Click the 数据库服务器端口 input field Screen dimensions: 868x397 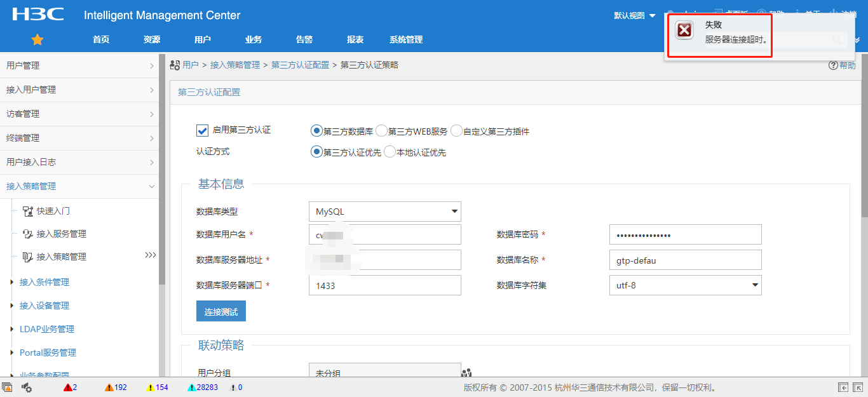(x=384, y=285)
